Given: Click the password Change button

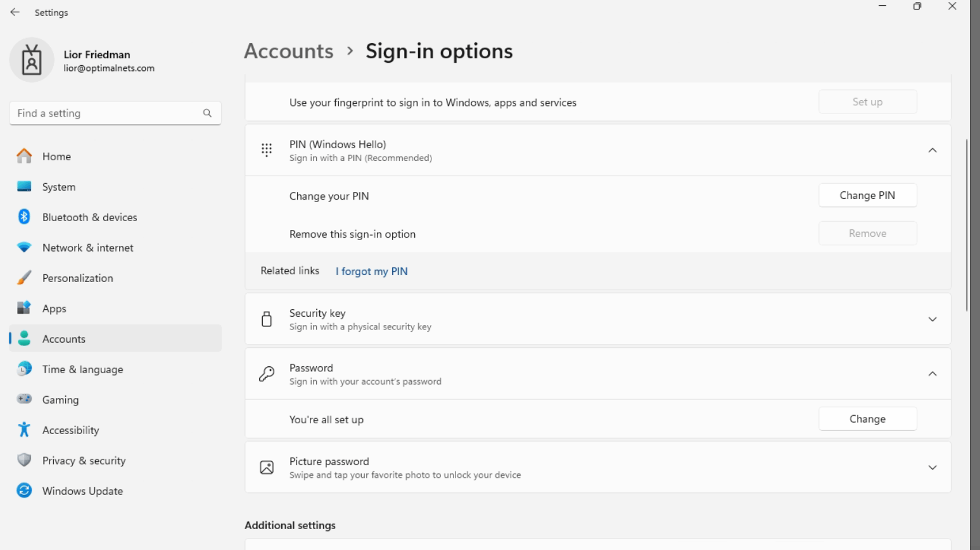Looking at the screenshot, I should pyautogui.click(x=867, y=419).
